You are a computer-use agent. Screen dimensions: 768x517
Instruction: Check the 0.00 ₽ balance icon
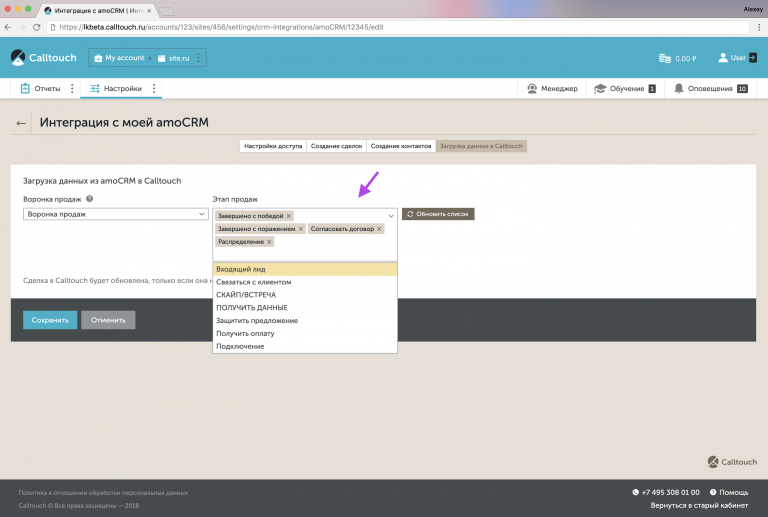(665, 58)
